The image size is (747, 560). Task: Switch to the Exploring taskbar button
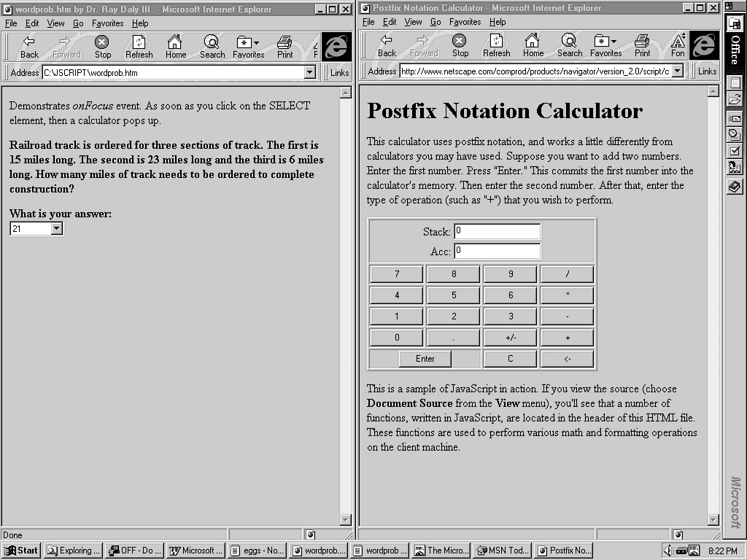pos(74,551)
